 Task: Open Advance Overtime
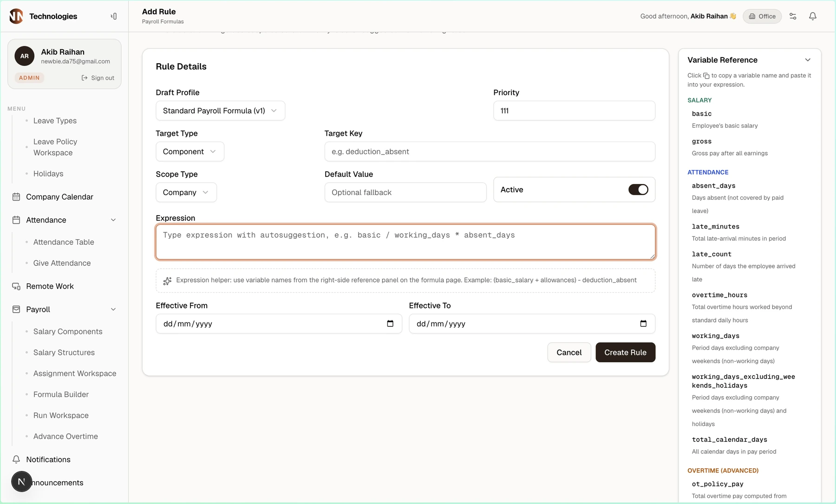(65, 436)
